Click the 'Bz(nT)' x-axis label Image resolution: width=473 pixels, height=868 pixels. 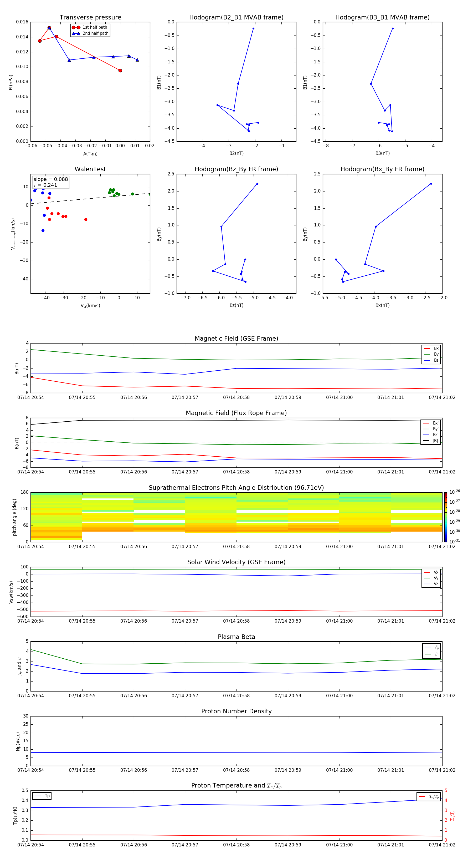pyautogui.click(x=236, y=305)
